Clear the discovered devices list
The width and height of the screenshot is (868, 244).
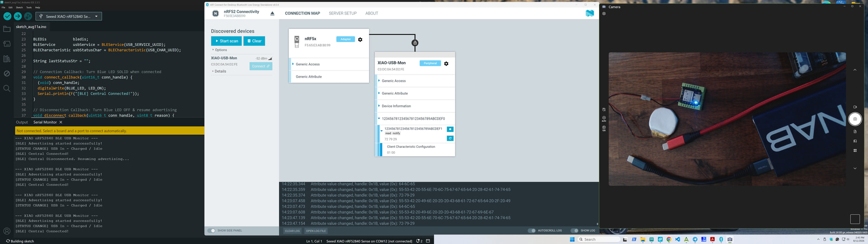pyautogui.click(x=255, y=41)
